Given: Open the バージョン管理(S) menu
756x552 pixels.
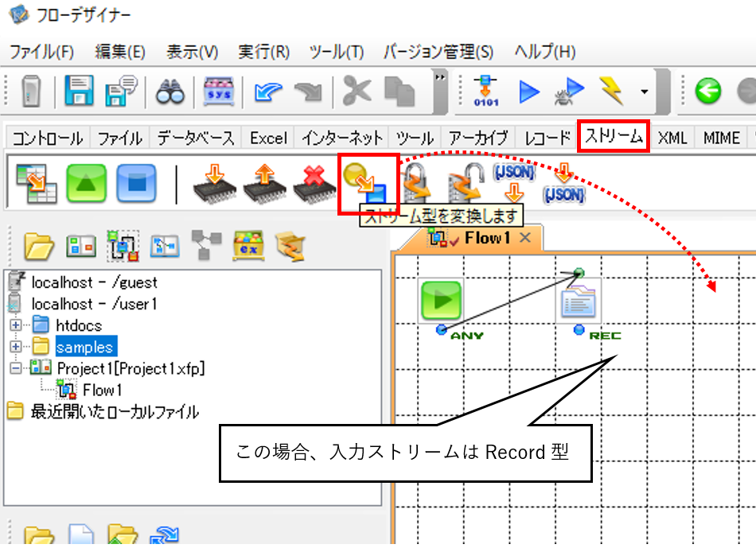Looking at the screenshot, I should point(438,51).
